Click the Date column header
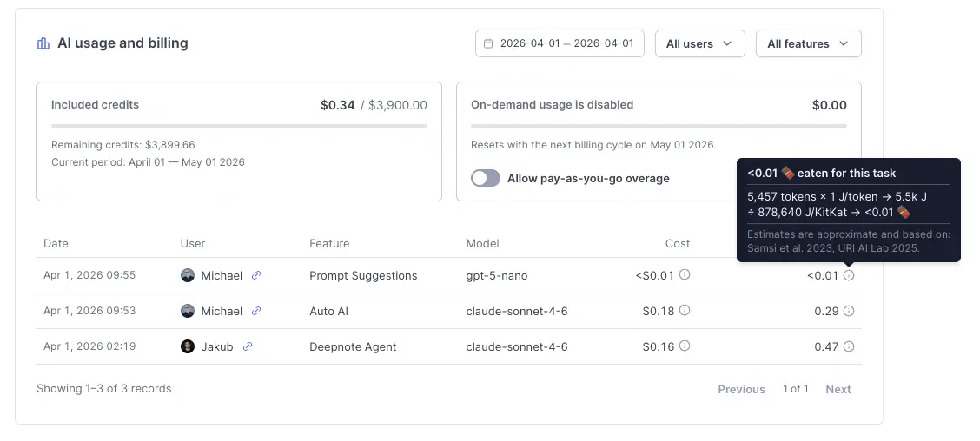This screenshot has height=441, width=980. pos(56,244)
